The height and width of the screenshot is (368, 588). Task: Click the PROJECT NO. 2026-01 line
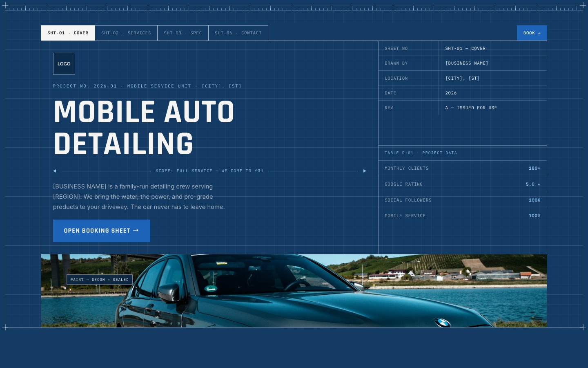(147, 86)
